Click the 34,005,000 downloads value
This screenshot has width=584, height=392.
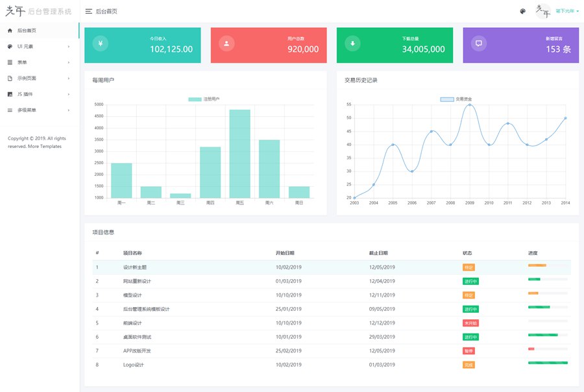point(424,49)
